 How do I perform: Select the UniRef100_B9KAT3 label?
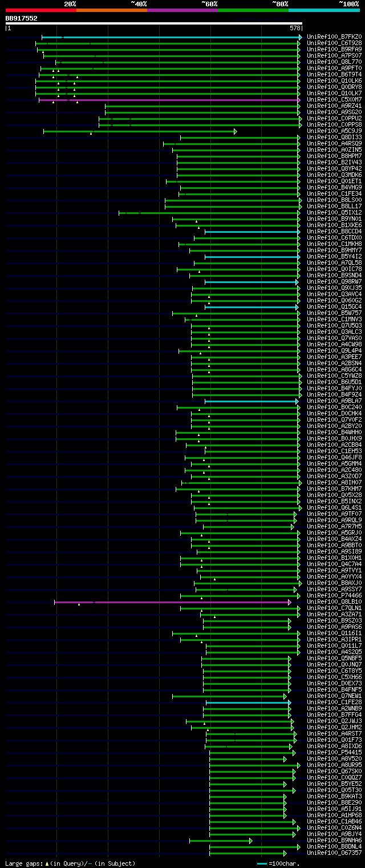click(334, 796)
